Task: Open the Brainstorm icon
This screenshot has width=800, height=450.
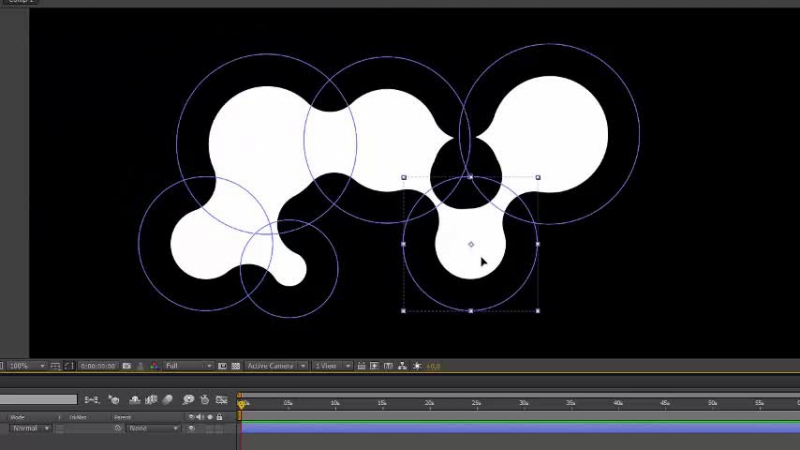Action: pyautogui.click(x=188, y=399)
